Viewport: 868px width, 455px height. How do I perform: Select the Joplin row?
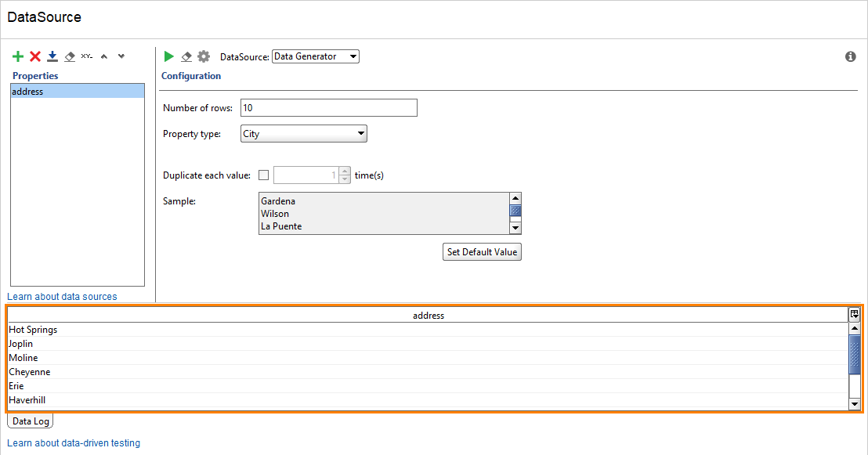[x=428, y=344]
